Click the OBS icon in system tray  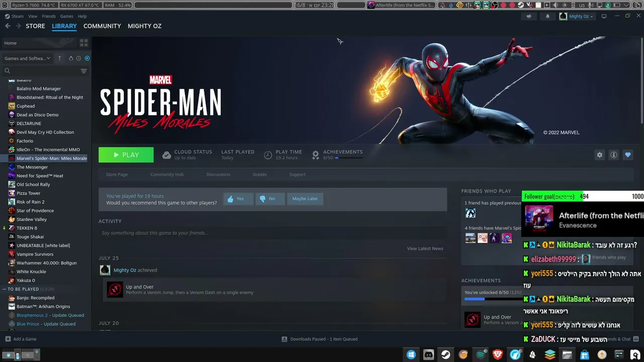coord(495,5)
